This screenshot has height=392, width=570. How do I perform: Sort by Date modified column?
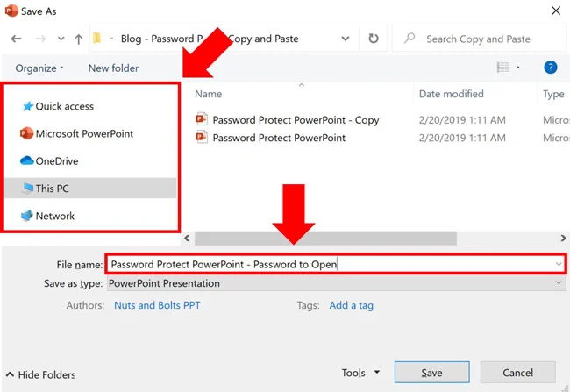[x=451, y=94]
